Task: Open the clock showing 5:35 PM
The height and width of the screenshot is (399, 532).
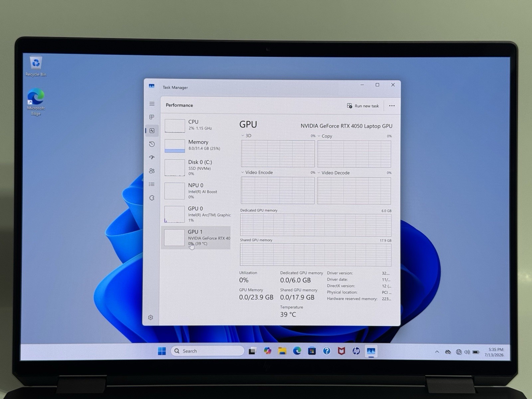Action: point(494,352)
